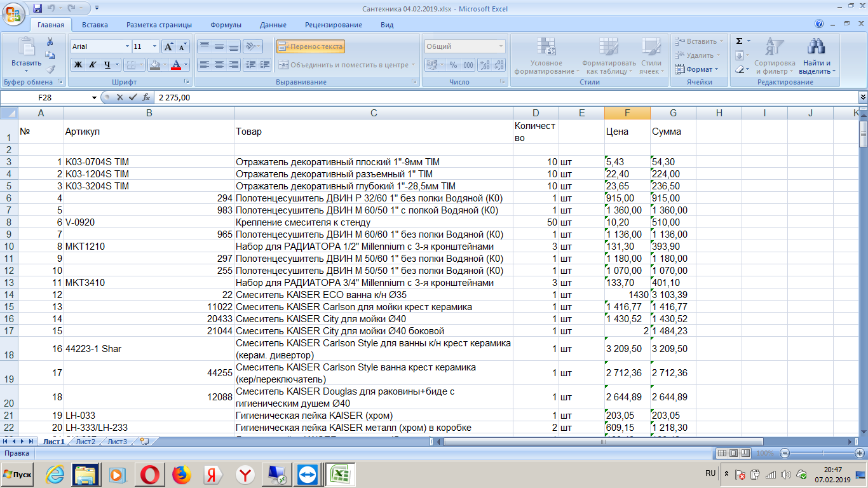Align text to the left
This screenshot has width=868, height=488.
[204, 64]
